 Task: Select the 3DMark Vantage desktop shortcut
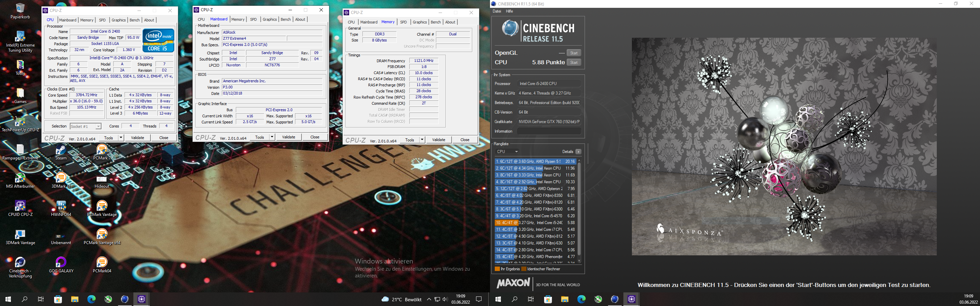[x=20, y=238]
